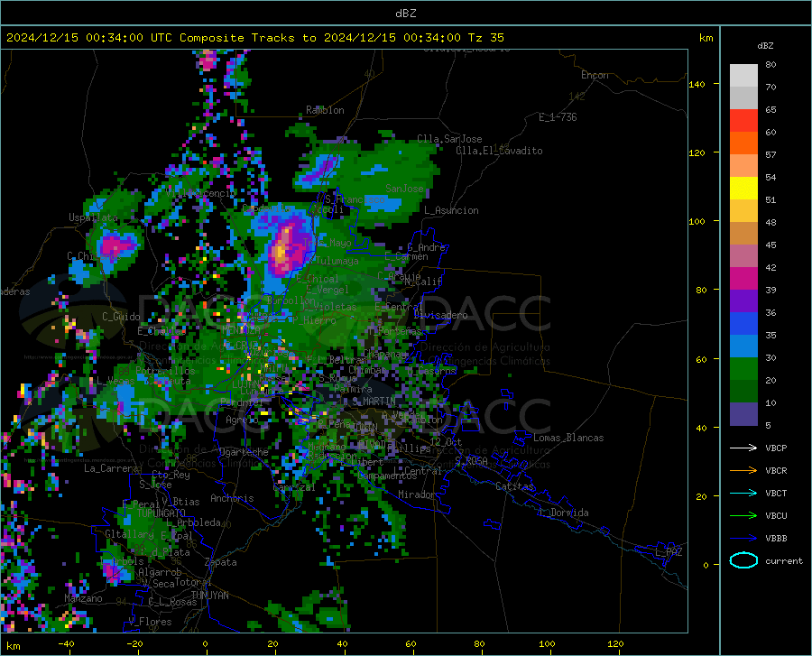Select the magenta 39-42 dBZ legend swatch
This screenshot has height=656, width=812.
coord(743,279)
